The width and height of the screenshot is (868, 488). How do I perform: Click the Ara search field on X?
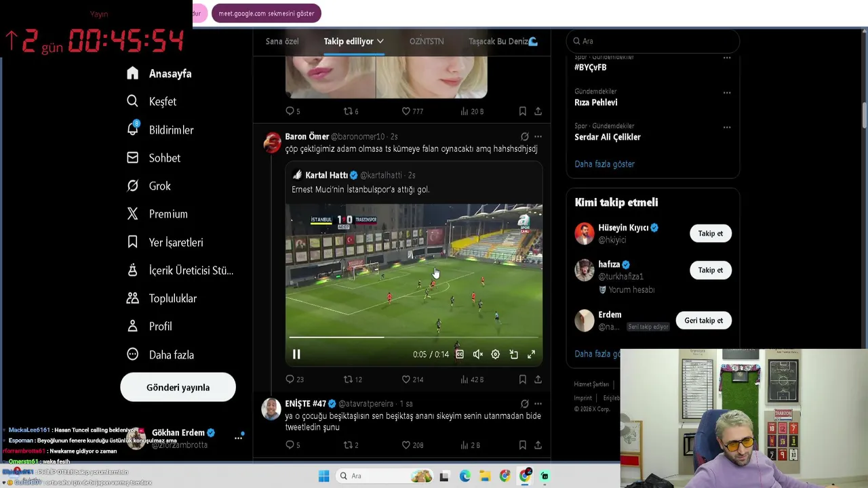pyautogui.click(x=652, y=41)
